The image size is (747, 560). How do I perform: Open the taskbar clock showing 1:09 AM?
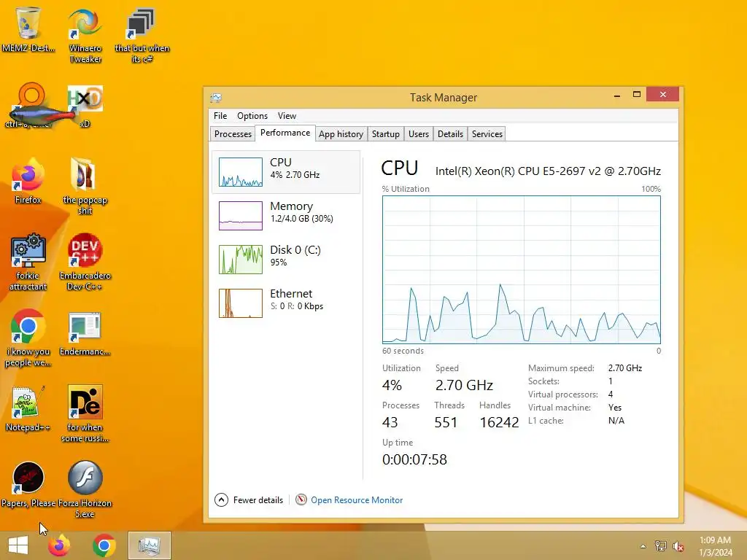715,546
